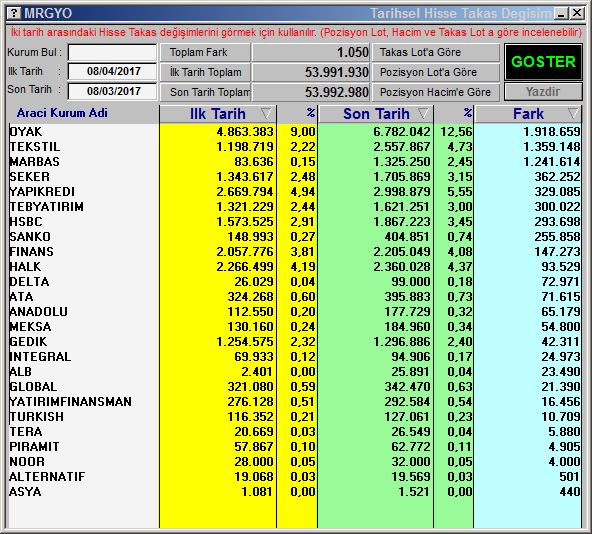Select Pozisyon Lot'a Göre option
This screenshot has width=592, height=534.
pyautogui.click(x=436, y=72)
